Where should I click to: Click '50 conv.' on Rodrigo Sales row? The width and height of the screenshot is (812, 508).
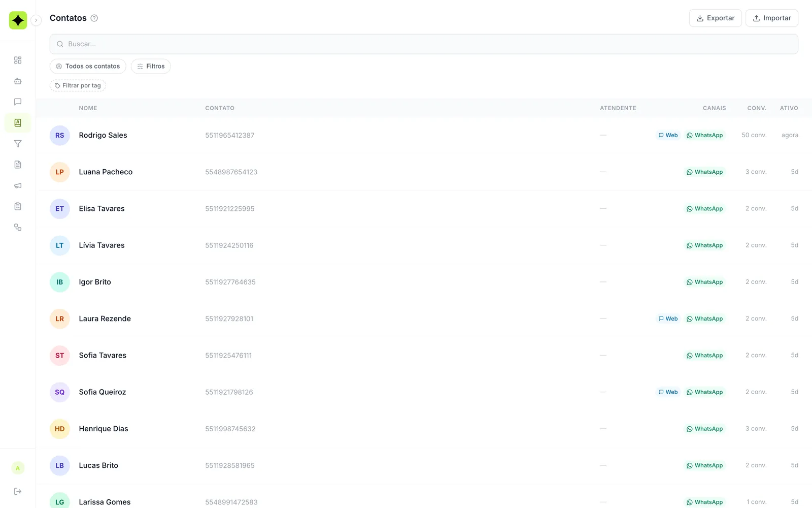(754, 135)
